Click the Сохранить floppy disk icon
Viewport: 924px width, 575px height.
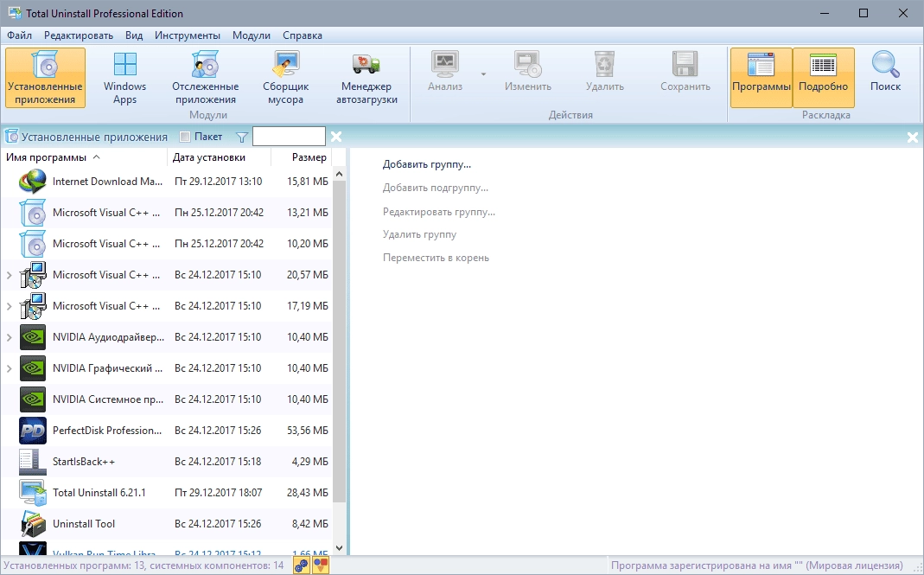[x=685, y=64]
